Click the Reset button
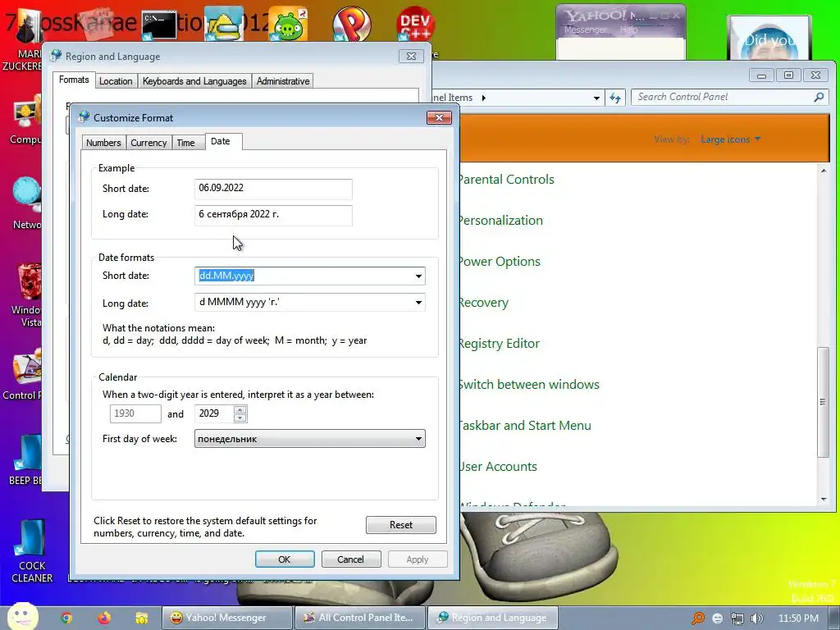The image size is (840, 630). 400,525
